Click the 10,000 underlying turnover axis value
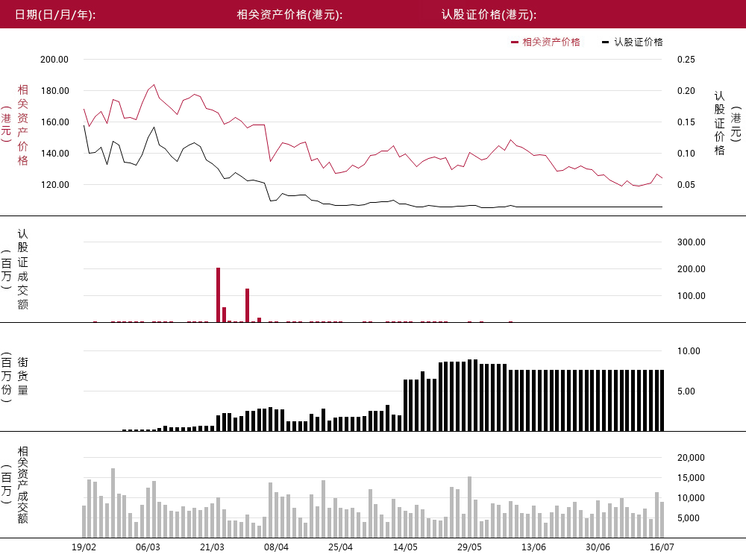 pyautogui.click(x=691, y=497)
